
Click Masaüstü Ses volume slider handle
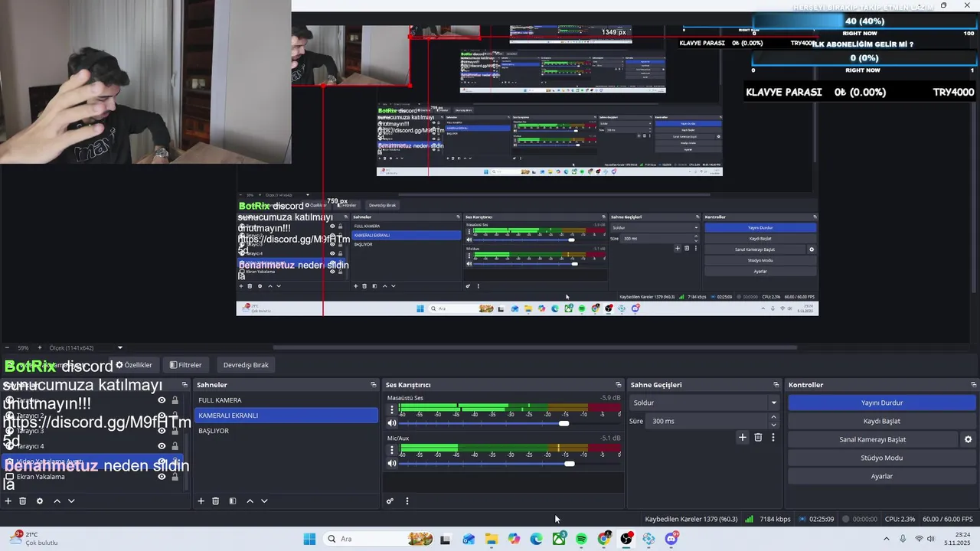(x=564, y=423)
